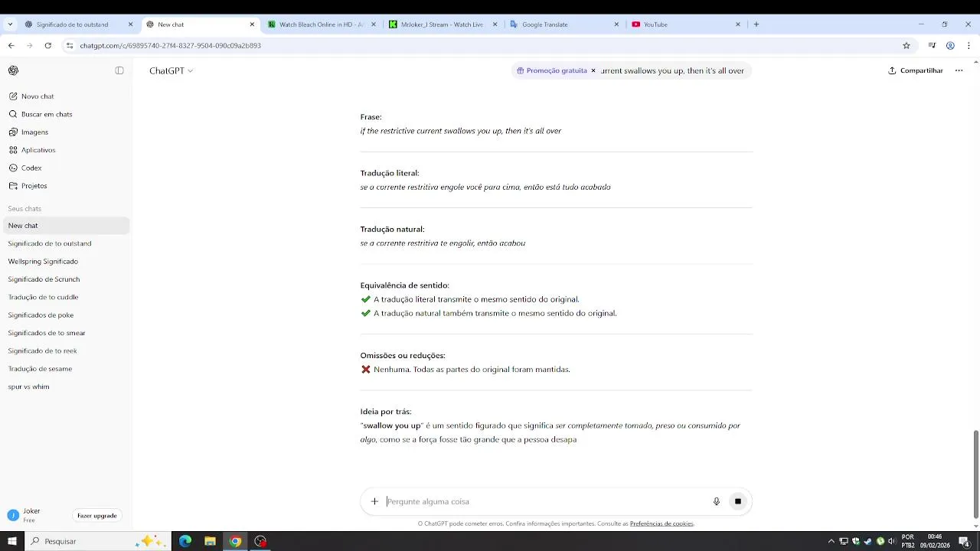Close the Google Translate tab
980x551 pixels.
pyautogui.click(x=616, y=24)
